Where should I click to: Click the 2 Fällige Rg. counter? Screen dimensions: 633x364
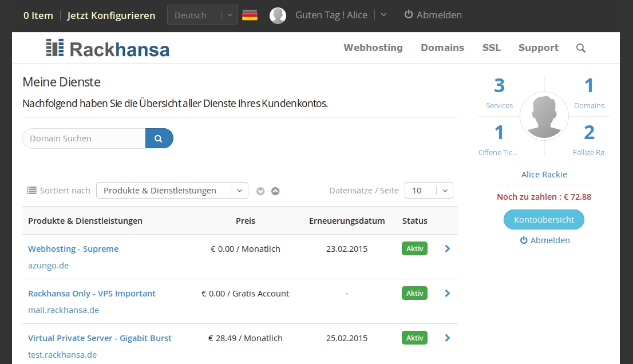[590, 140]
